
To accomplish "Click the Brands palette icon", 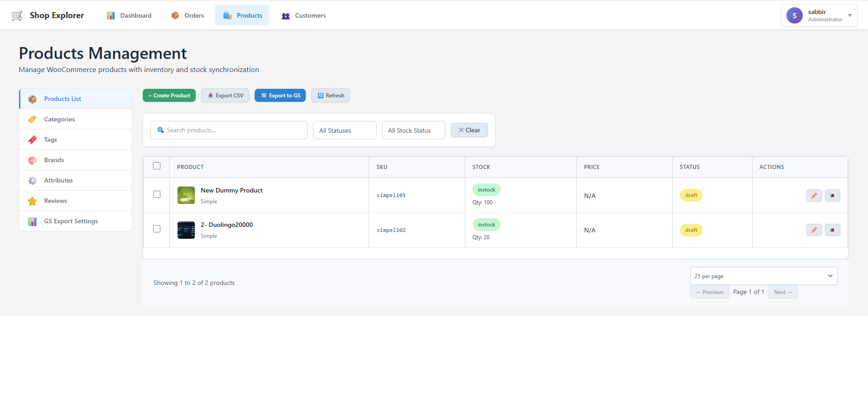I will [x=33, y=160].
